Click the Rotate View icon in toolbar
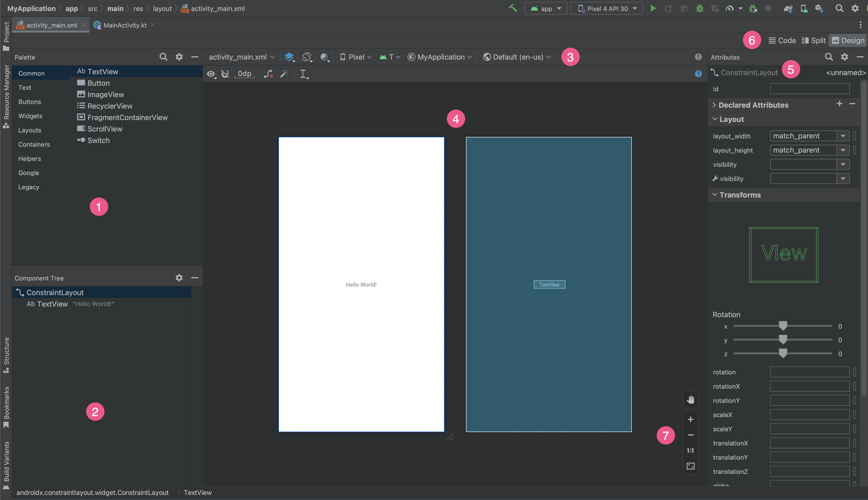The height and width of the screenshot is (500, 868). tap(307, 57)
